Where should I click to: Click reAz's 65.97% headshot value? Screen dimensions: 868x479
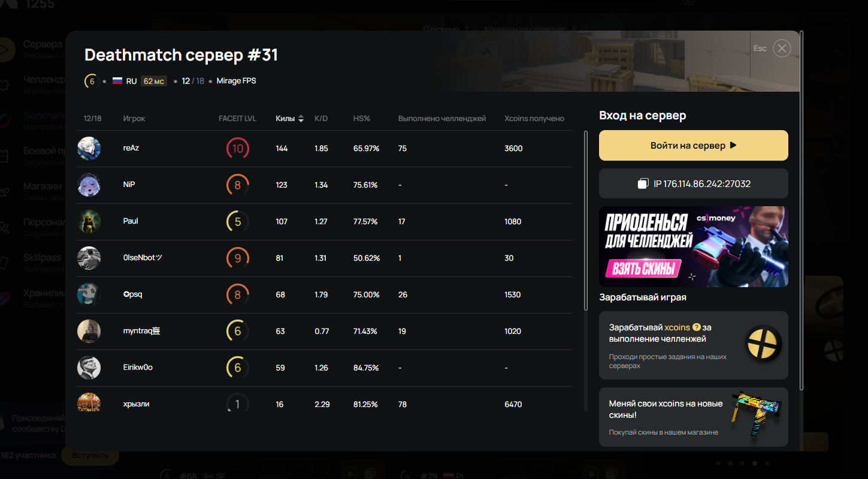pyautogui.click(x=367, y=148)
